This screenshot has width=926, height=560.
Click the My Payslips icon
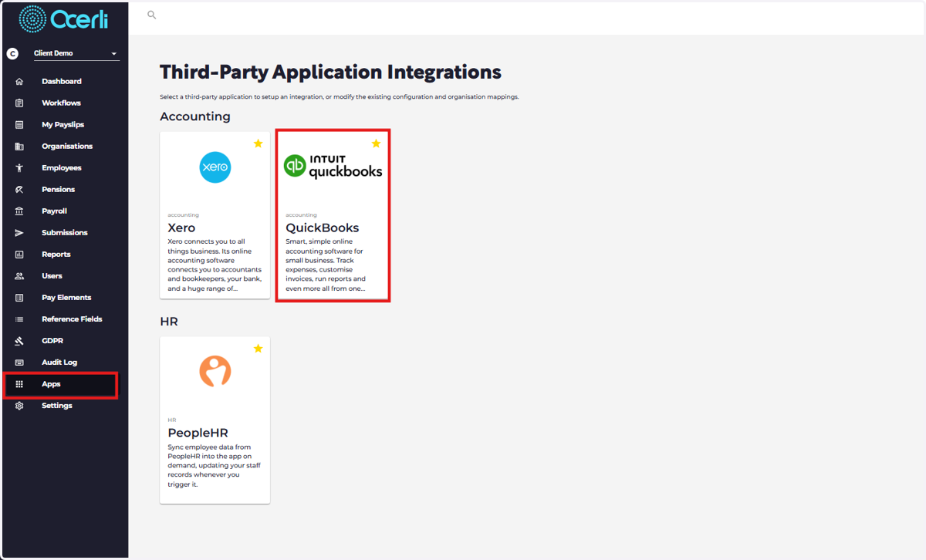pos(19,125)
